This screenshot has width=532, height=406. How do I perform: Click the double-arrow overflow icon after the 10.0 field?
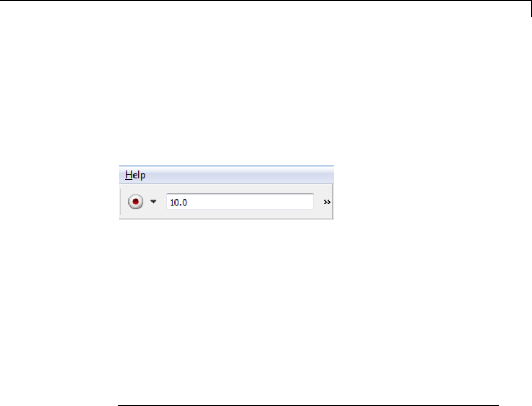click(327, 202)
